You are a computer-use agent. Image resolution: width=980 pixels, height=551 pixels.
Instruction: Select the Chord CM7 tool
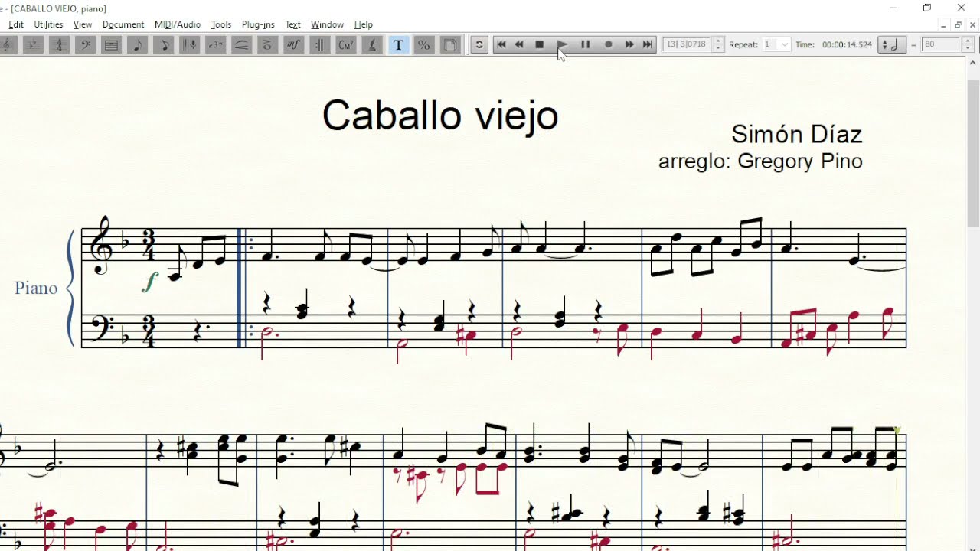[x=345, y=45]
